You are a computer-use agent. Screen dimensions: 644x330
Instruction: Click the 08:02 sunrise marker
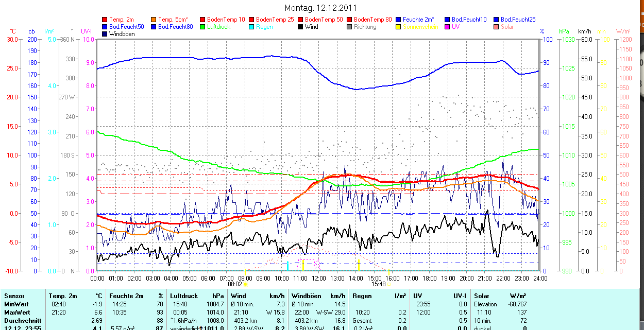click(234, 284)
